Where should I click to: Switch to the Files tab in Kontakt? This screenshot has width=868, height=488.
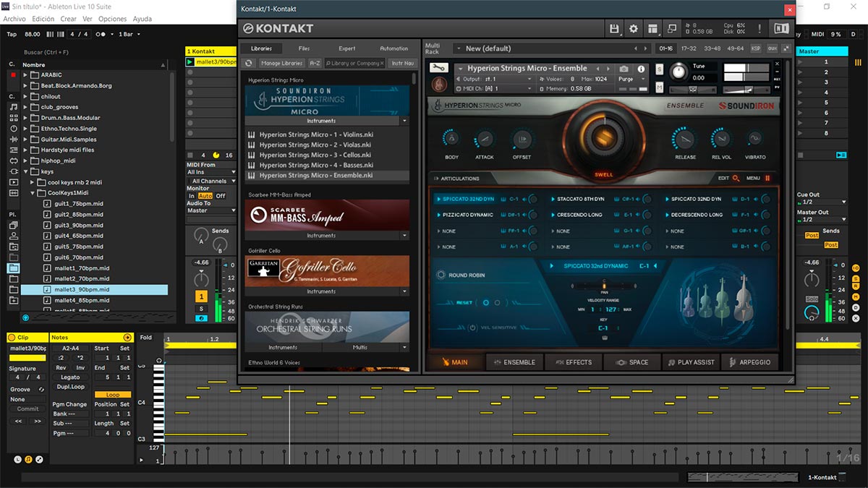coord(304,48)
